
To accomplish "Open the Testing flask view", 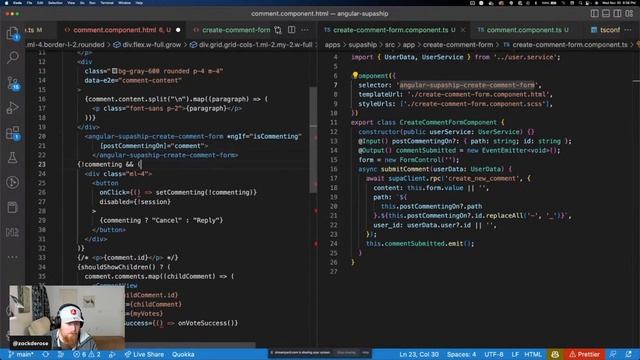I will pyautogui.click(x=13, y=158).
